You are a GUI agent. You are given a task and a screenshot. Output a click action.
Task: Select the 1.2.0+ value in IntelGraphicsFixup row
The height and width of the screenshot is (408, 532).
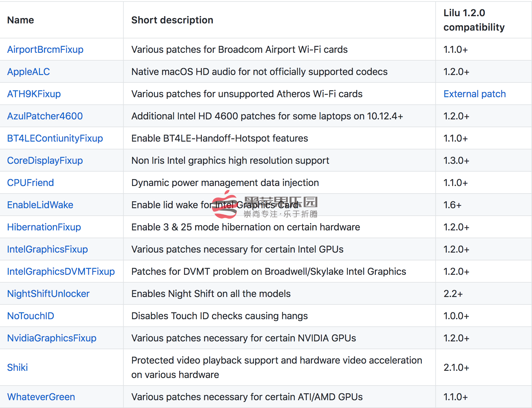click(x=456, y=249)
